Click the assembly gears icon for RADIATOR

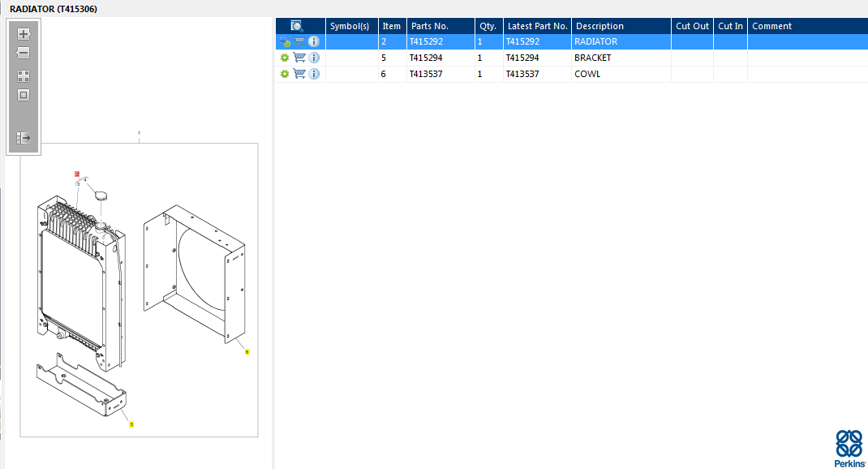click(x=285, y=41)
